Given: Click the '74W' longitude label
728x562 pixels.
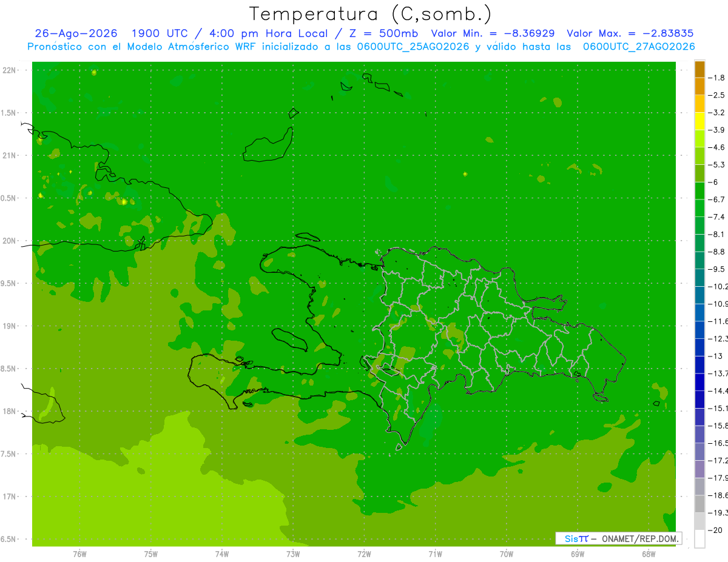Looking at the screenshot, I should click(x=222, y=554).
